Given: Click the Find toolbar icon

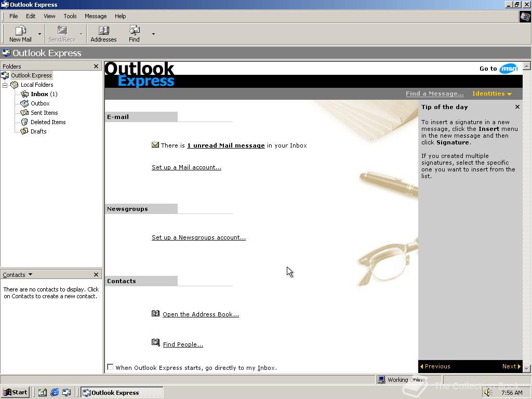Looking at the screenshot, I should coord(134,33).
